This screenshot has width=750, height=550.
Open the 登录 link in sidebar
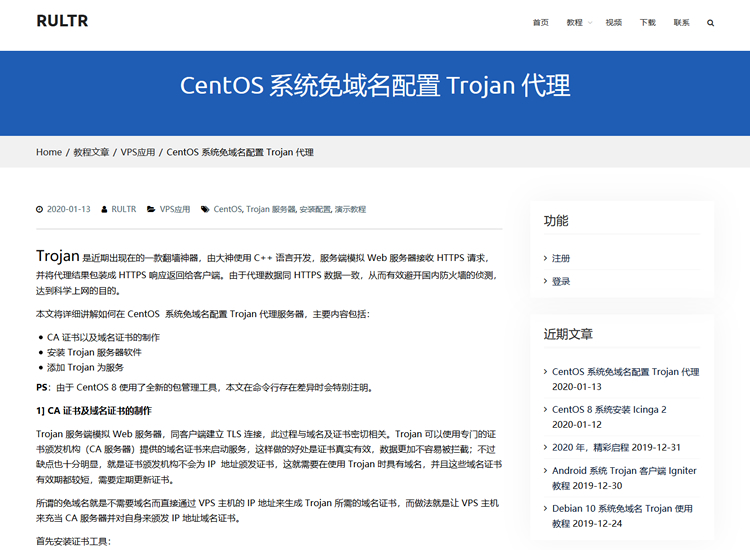pos(561,281)
